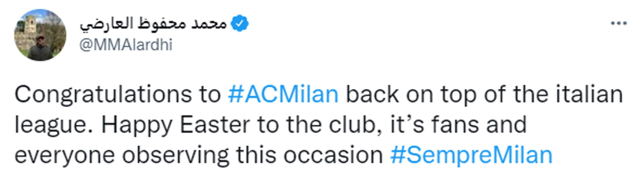The height and width of the screenshot is (175, 644).
Task: Click the word "back" after #ACMilan
Action: pos(372,95)
